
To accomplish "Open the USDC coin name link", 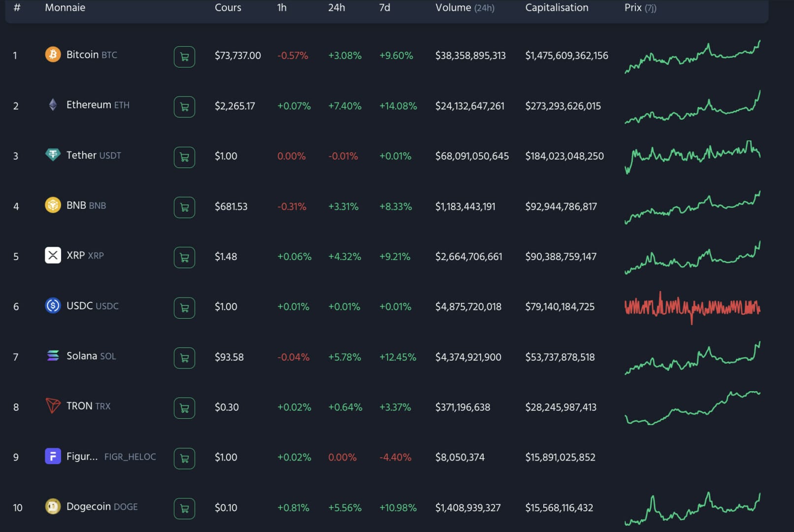I will 92,306.
